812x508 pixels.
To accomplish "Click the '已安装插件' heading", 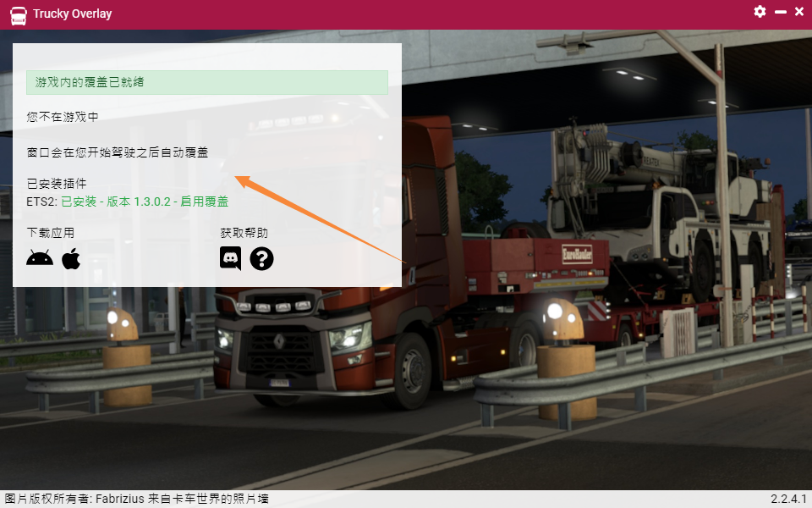I will 57,184.
